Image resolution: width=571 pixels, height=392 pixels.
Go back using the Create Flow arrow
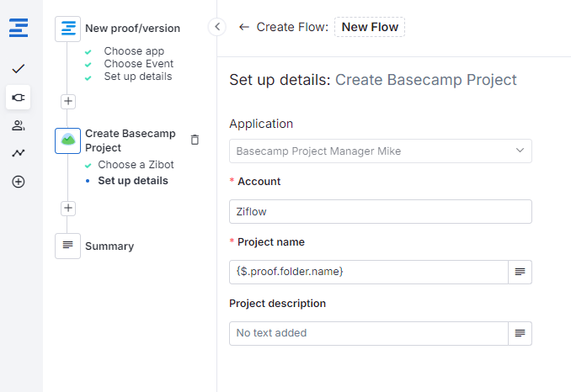(244, 27)
